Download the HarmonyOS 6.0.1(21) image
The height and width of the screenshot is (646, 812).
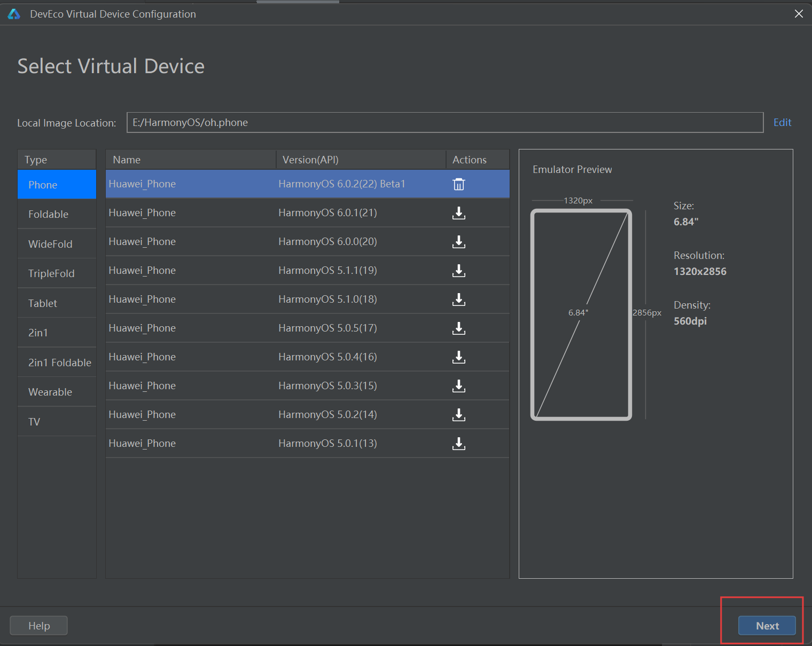click(459, 213)
